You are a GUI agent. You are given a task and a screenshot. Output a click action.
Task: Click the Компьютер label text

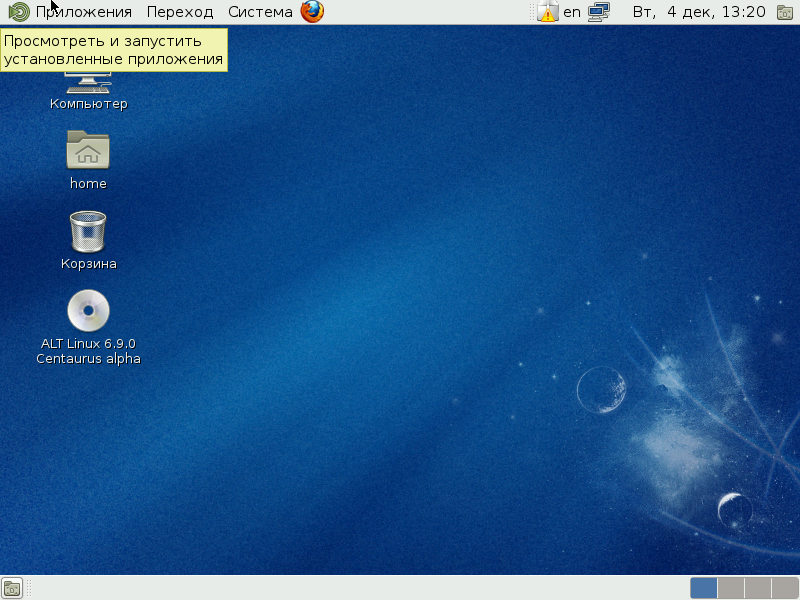(88, 104)
